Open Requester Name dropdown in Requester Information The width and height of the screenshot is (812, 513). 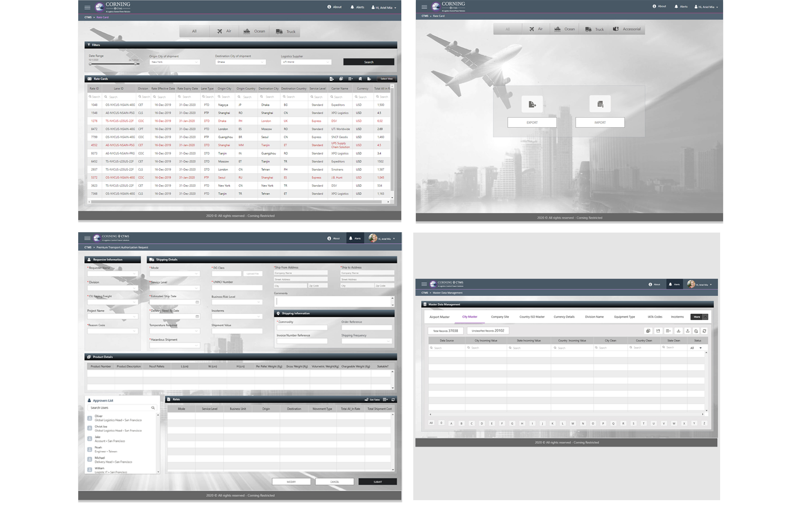[x=112, y=274]
